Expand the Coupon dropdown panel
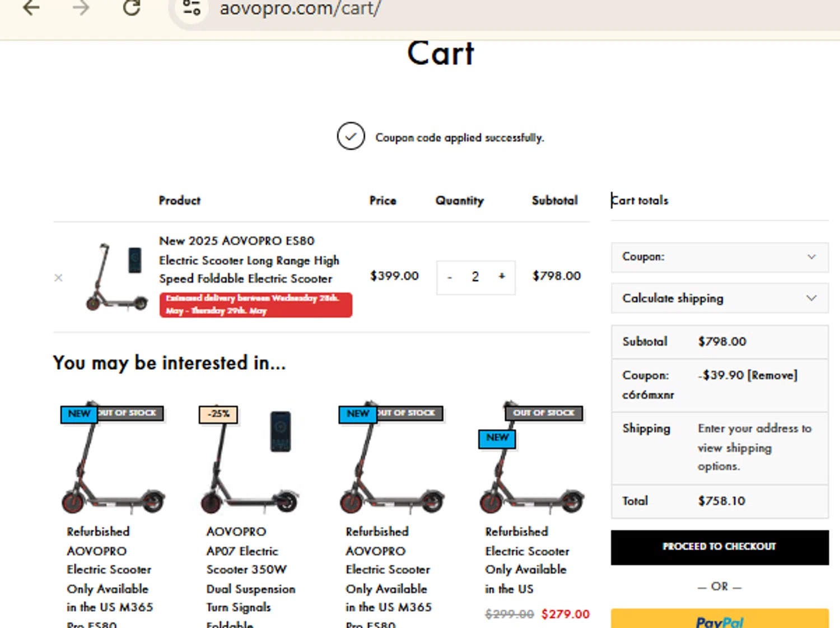Viewport: 840px width, 628px height. (x=719, y=257)
